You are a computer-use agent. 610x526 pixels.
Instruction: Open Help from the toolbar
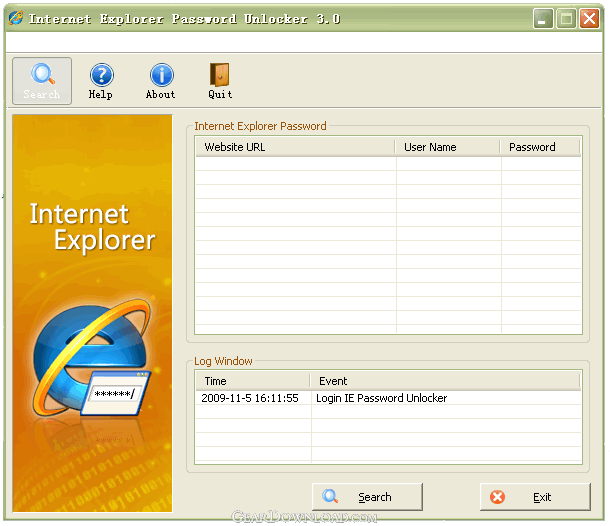click(101, 81)
